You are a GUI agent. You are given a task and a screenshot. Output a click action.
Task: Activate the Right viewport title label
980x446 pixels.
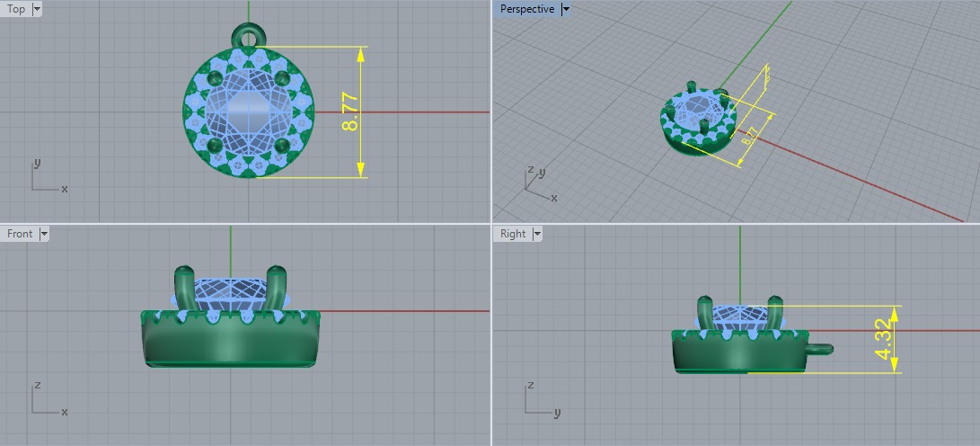pos(513,234)
